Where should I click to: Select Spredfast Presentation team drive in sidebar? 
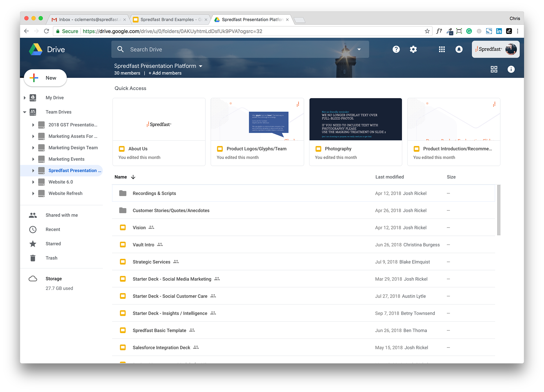tap(61, 171)
